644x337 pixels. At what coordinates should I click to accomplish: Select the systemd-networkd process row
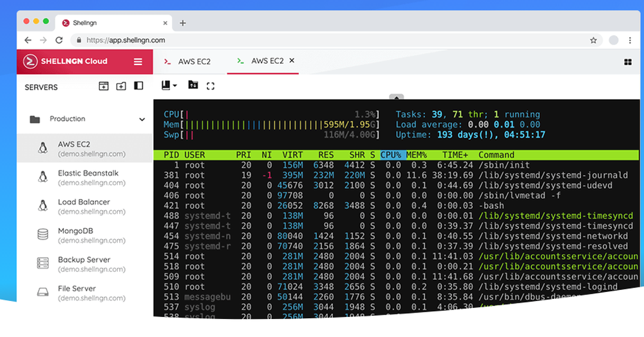[x=396, y=236]
